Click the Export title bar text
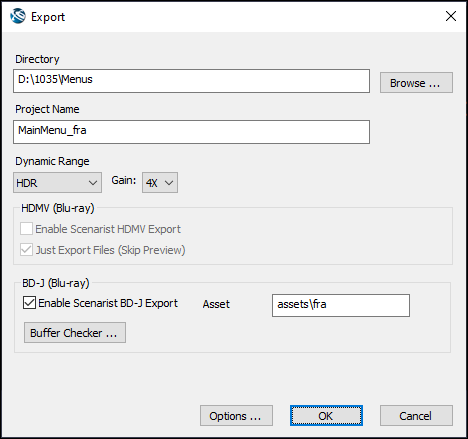468x439 pixels. tap(48, 17)
